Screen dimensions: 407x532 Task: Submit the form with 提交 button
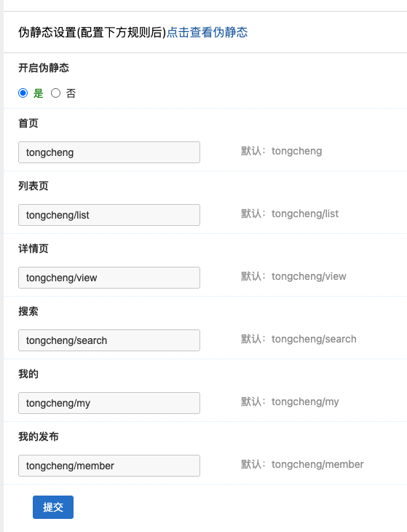tap(53, 507)
